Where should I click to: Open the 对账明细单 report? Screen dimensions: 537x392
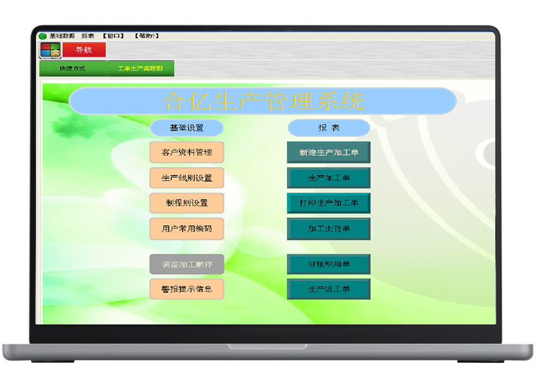click(x=329, y=264)
